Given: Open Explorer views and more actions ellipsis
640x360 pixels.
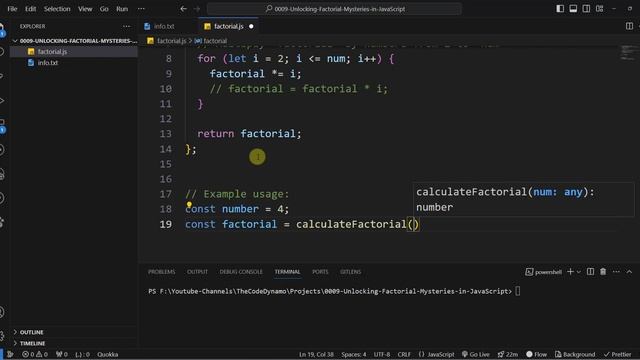Looking at the screenshot, I should coord(127,26).
